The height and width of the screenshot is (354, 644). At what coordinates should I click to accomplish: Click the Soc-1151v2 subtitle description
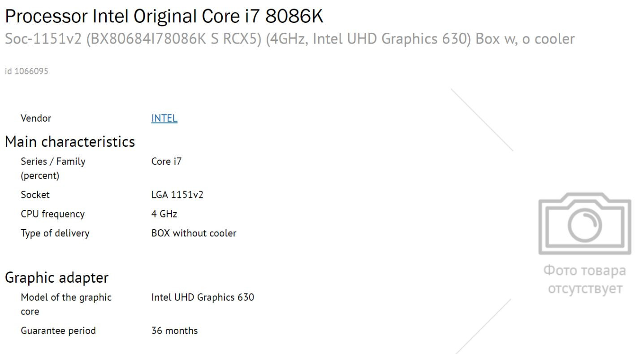tap(290, 39)
